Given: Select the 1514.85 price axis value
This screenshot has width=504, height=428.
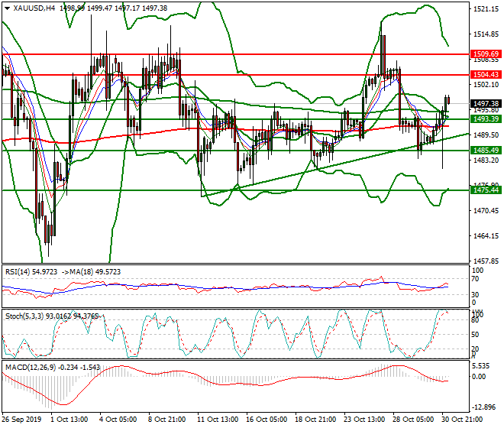Looking at the screenshot, I should click(x=486, y=34).
